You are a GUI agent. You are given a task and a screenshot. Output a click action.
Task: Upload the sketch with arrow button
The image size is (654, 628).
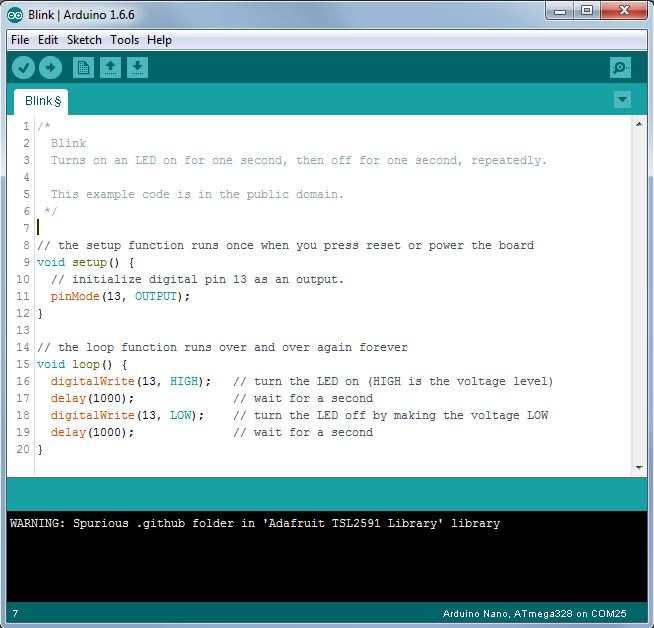(x=50, y=68)
